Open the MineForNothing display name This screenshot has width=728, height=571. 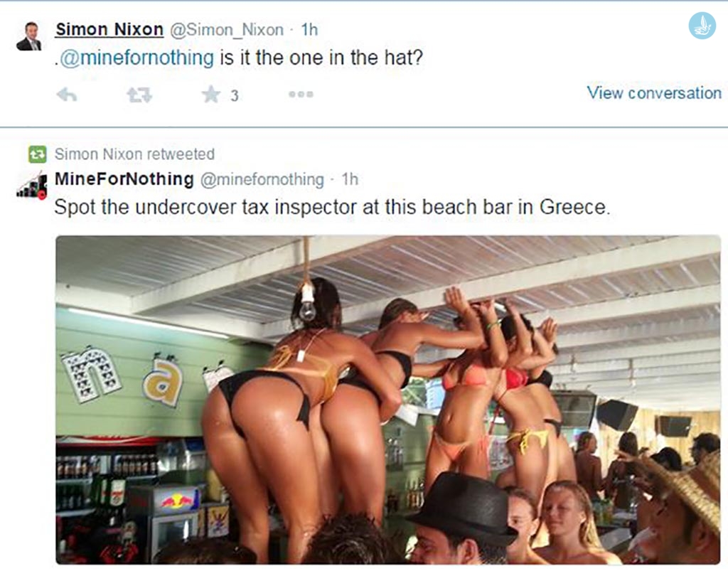click(124, 178)
